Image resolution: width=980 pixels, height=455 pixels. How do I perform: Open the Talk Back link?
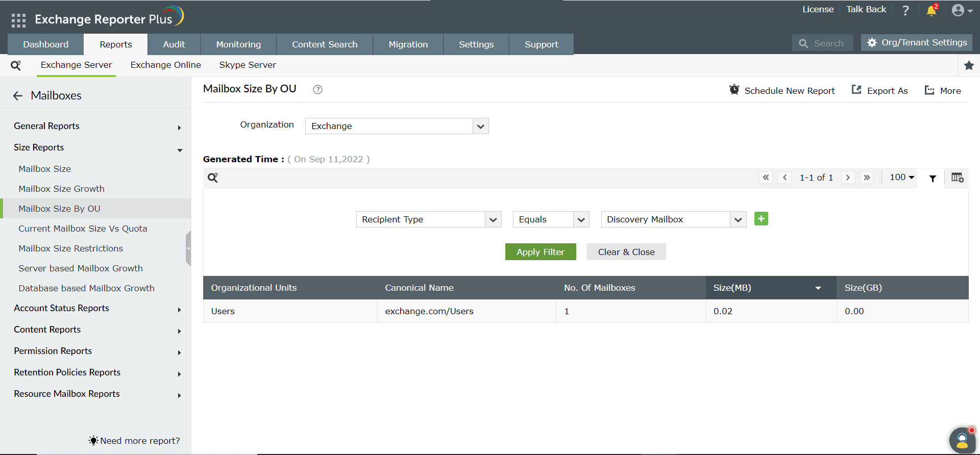click(x=866, y=9)
